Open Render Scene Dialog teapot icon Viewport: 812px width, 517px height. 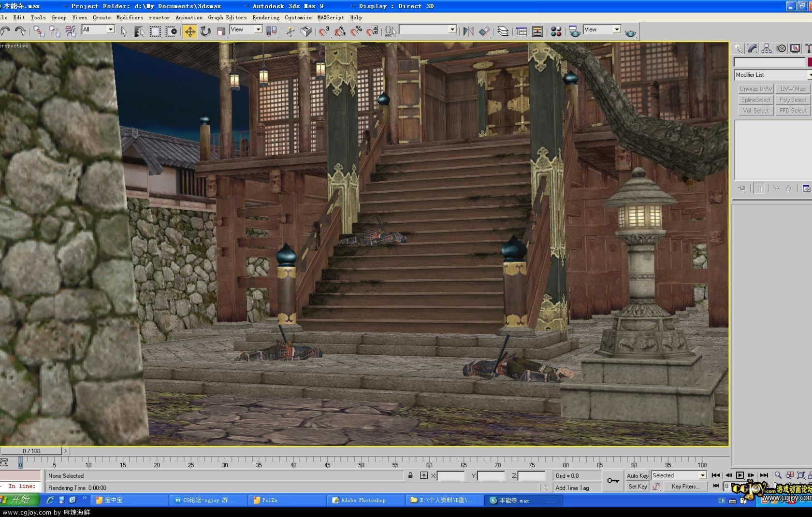click(574, 31)
